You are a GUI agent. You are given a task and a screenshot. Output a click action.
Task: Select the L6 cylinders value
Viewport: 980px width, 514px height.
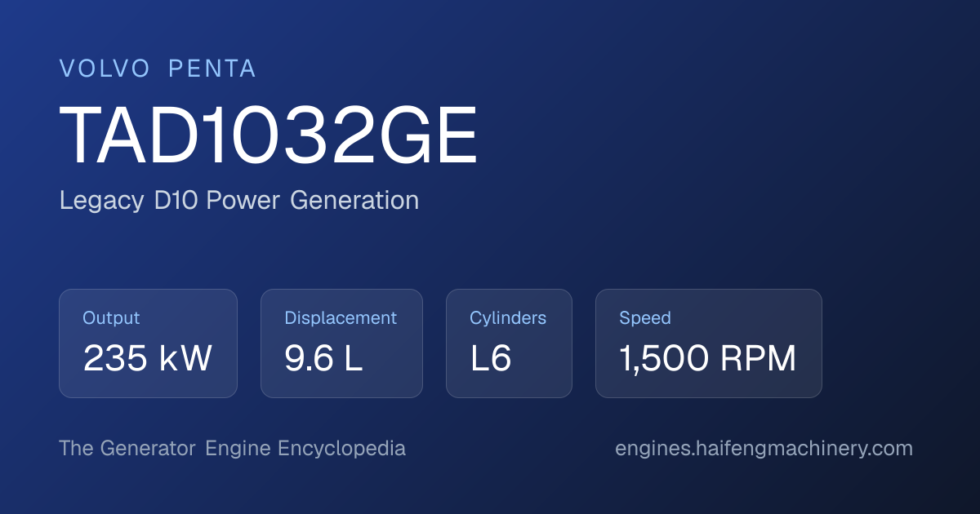point(491,359)
